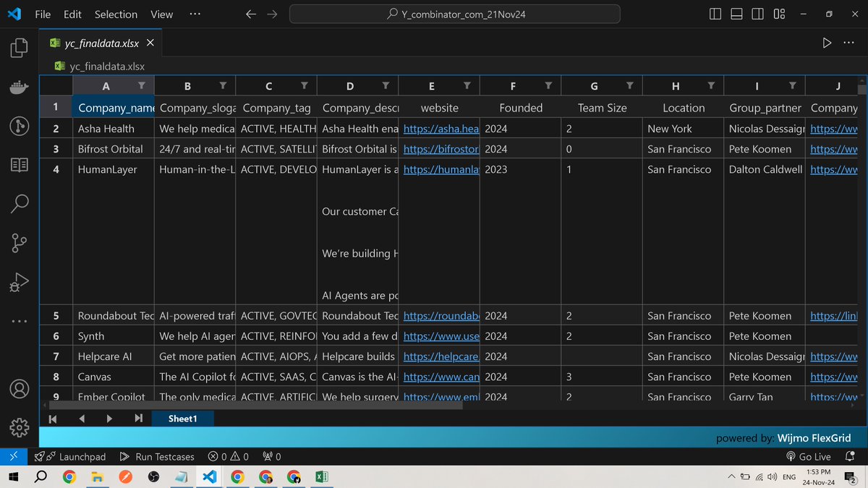Click the Windows taskbar search icon
The height and width of the screenshot is (488, 868).
click(x=41, y=477)
